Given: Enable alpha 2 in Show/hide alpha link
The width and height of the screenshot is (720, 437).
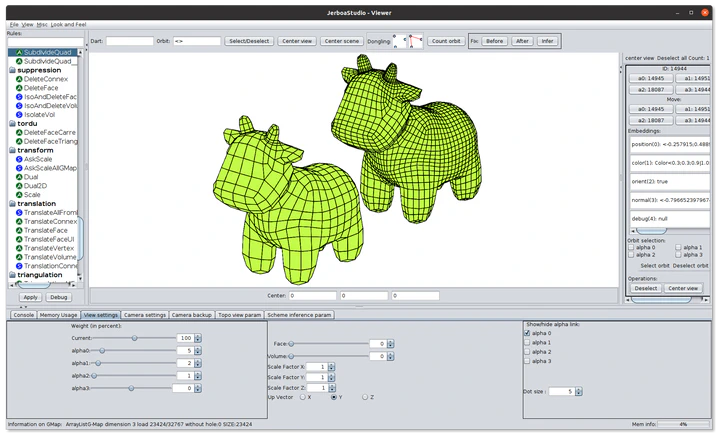Looking at the screenshot, I should click(x=527, y=352).
